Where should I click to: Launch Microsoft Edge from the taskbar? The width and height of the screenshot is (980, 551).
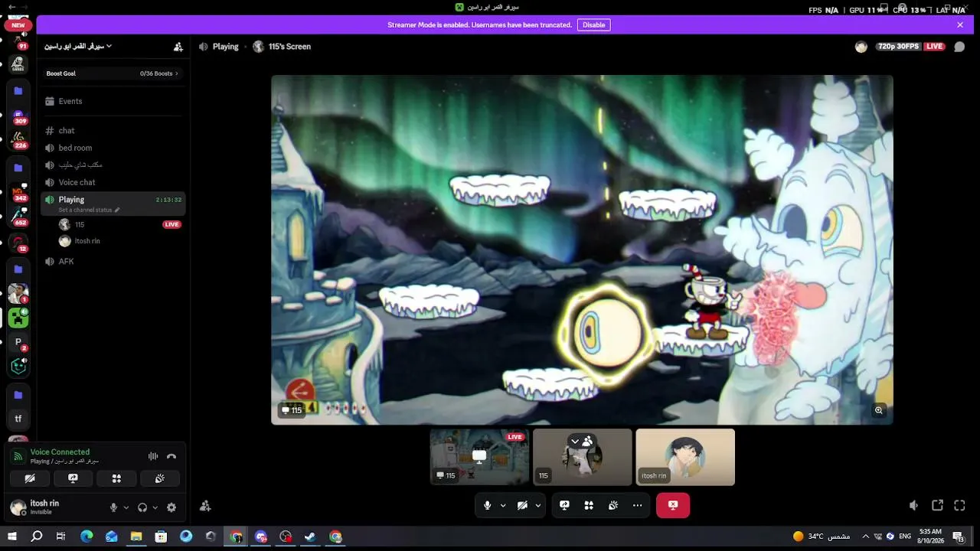pos(87,536)
